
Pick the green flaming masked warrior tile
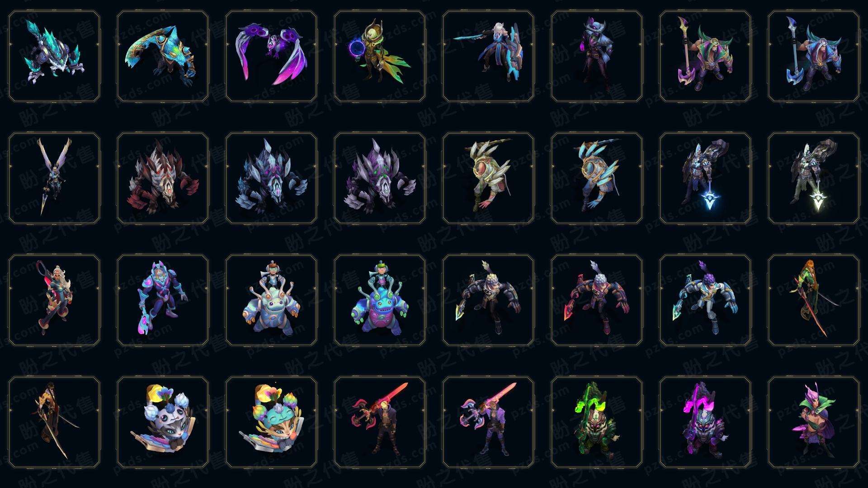pyautogui.click(x=597, y=422)
